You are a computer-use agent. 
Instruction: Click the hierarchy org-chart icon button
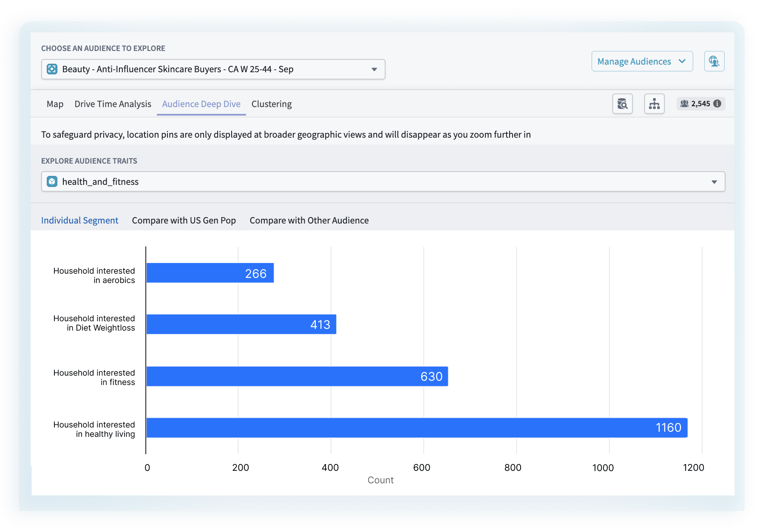654,104
